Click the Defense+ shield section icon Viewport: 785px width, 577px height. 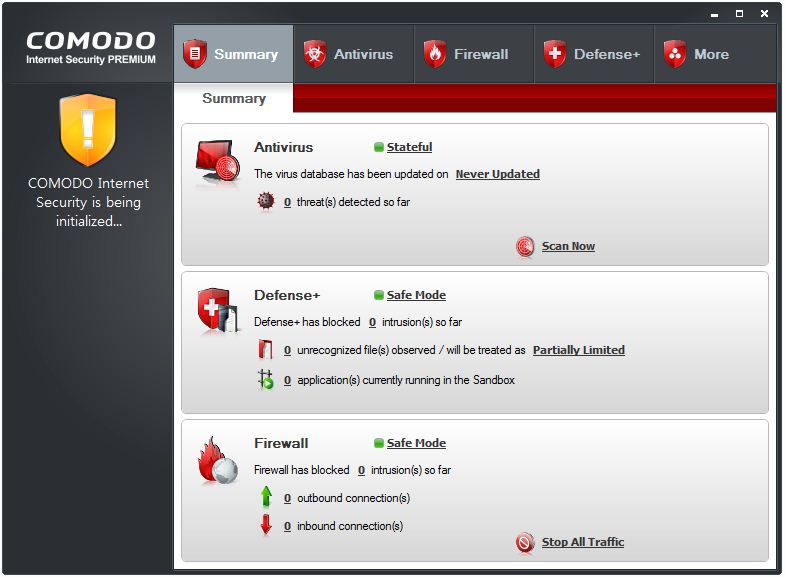[x=217, y=310]
